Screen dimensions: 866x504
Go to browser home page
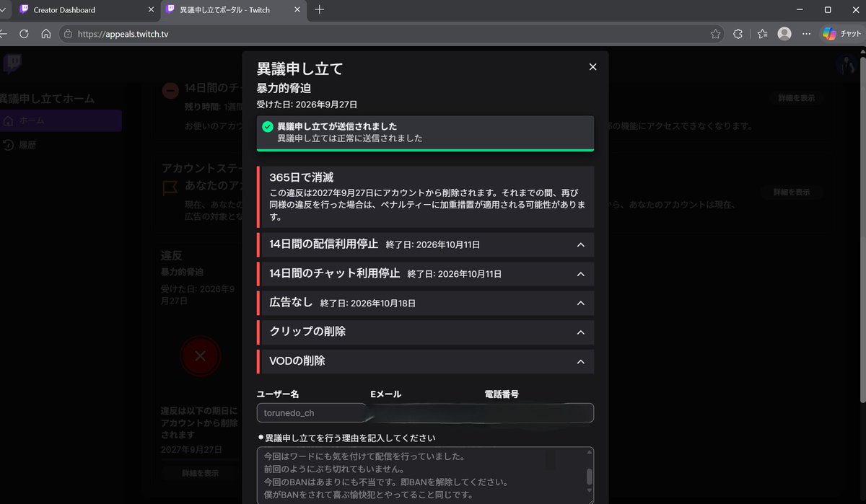pyautogui.click(x=45, y=34)
